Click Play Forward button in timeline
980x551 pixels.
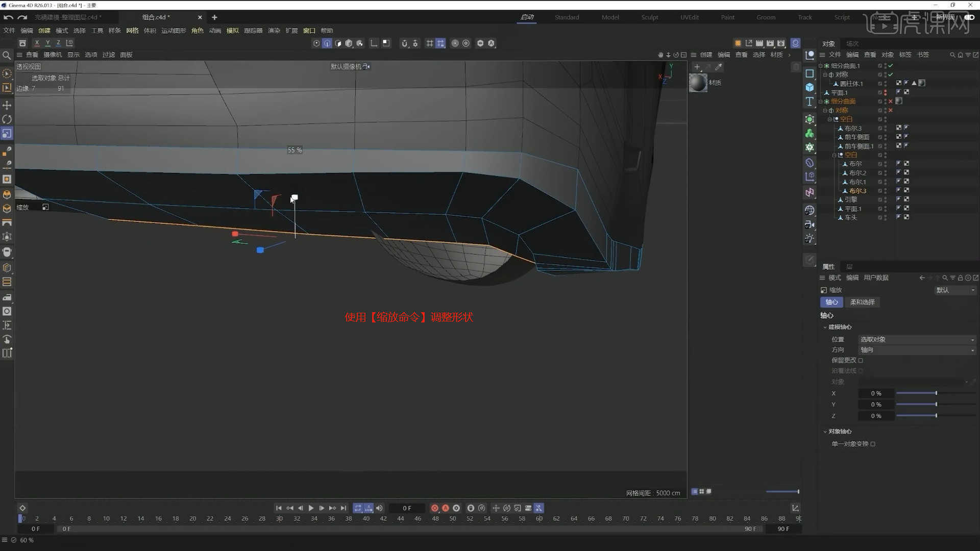311,508
